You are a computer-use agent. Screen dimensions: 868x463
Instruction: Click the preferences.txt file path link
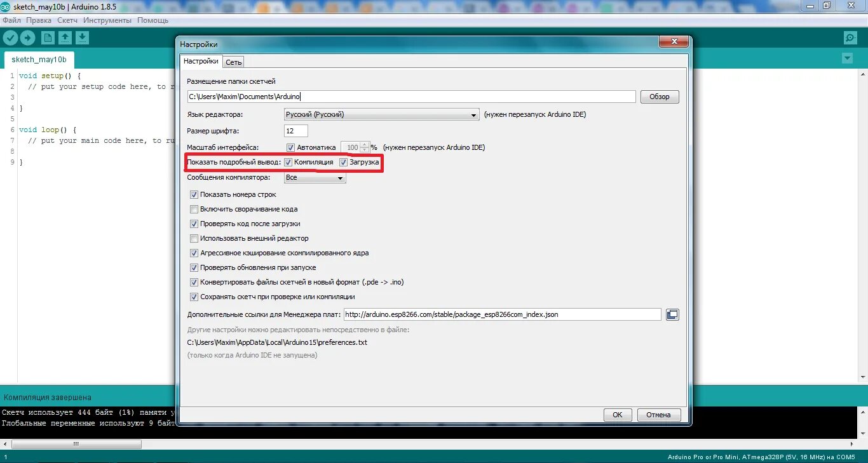coord(277,342)
